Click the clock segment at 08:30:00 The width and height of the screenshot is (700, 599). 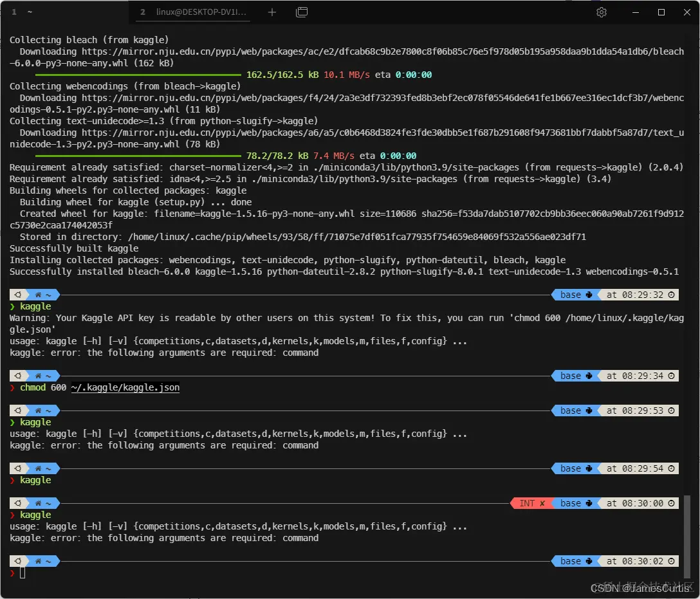click(x=640, y=503)
